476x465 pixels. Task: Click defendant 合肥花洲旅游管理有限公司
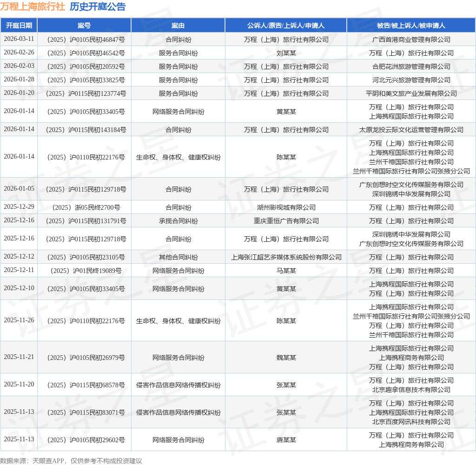411,66
